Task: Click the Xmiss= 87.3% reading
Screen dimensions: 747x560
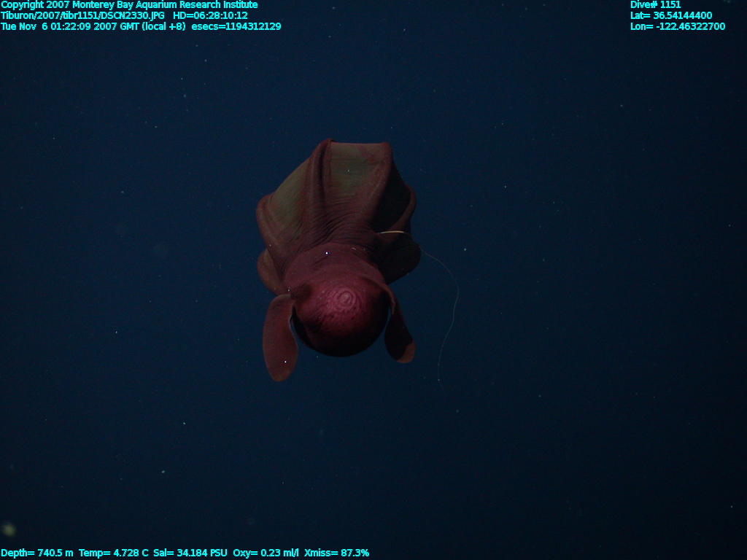Action: (x=336, y=553)
